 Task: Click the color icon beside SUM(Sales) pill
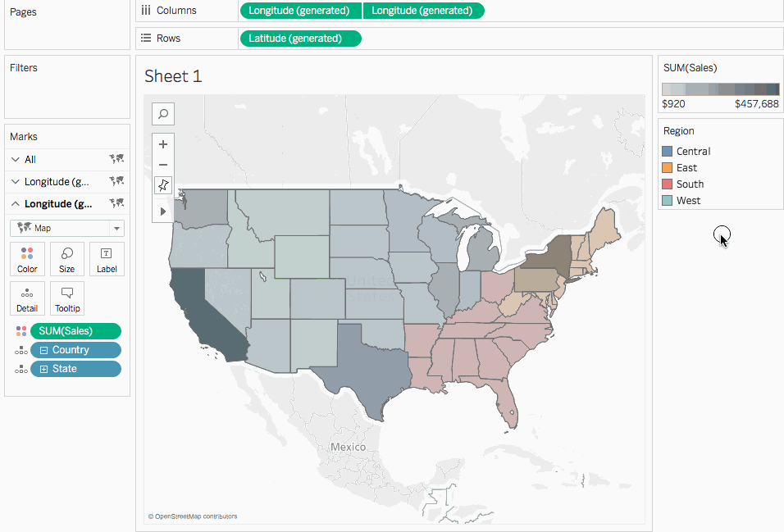(21, 331)
